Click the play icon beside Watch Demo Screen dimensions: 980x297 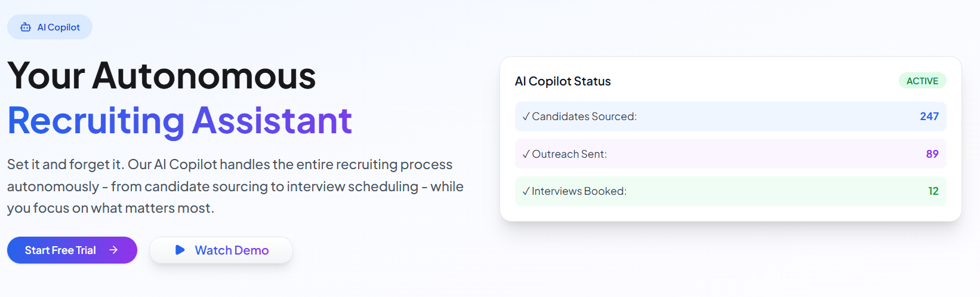point(180,250)
